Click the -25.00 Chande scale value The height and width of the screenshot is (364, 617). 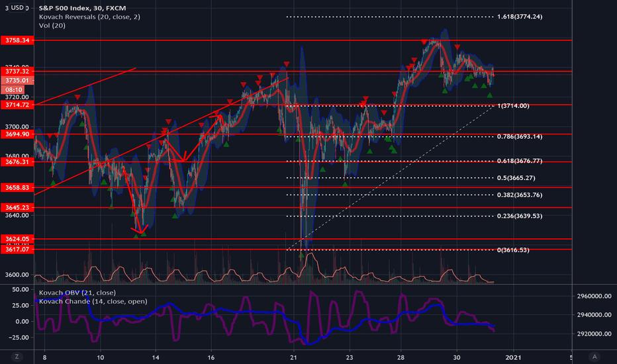click(18, 338)
